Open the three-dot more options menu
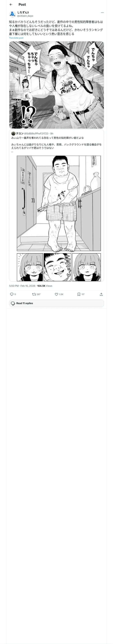113x644 pixels. point(102,13)
